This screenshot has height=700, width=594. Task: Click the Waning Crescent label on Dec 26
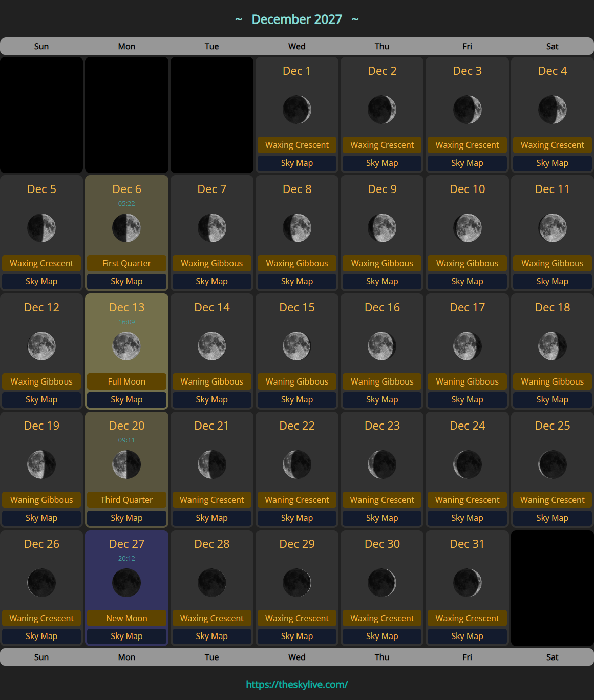point(41,618)
